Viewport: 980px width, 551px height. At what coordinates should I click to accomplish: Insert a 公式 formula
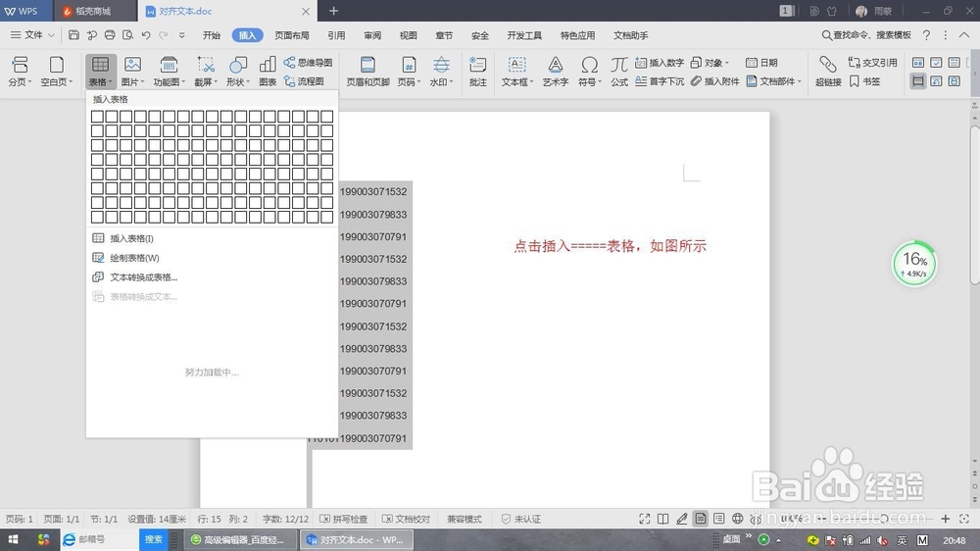click(x=618, y=71)
